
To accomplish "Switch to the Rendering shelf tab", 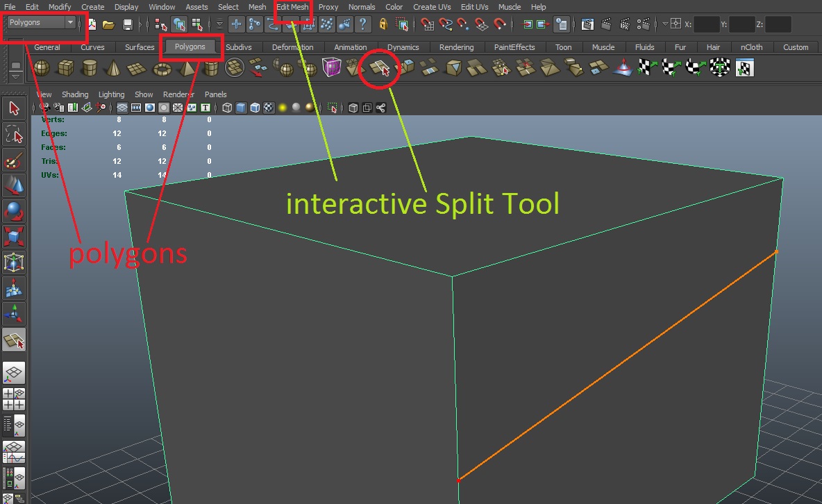I will [x=456, y=47].
